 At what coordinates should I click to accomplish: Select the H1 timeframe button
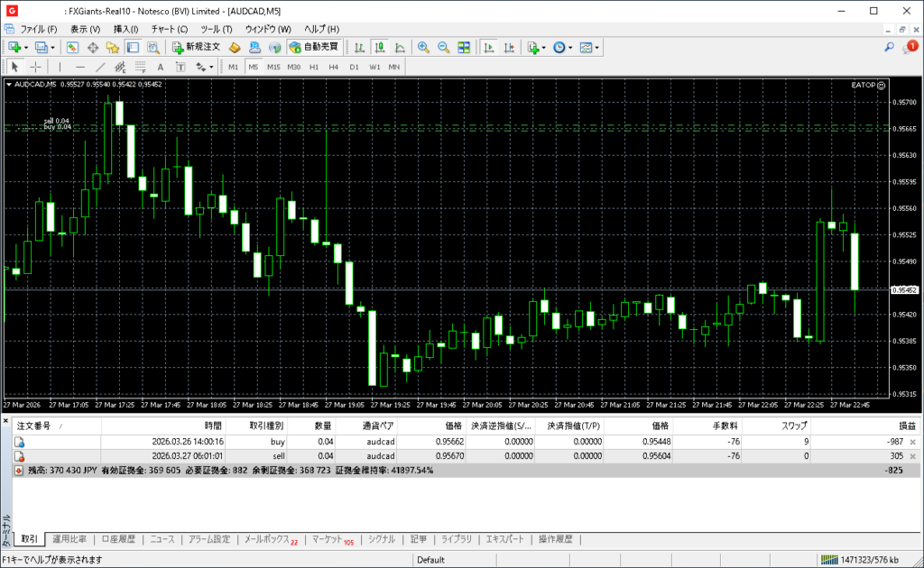[314, 67]
